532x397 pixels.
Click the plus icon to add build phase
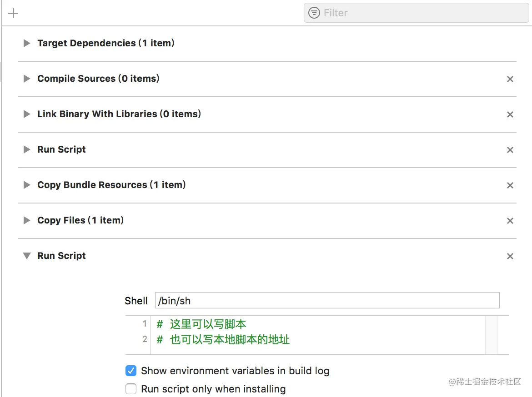tap(14, 13)
